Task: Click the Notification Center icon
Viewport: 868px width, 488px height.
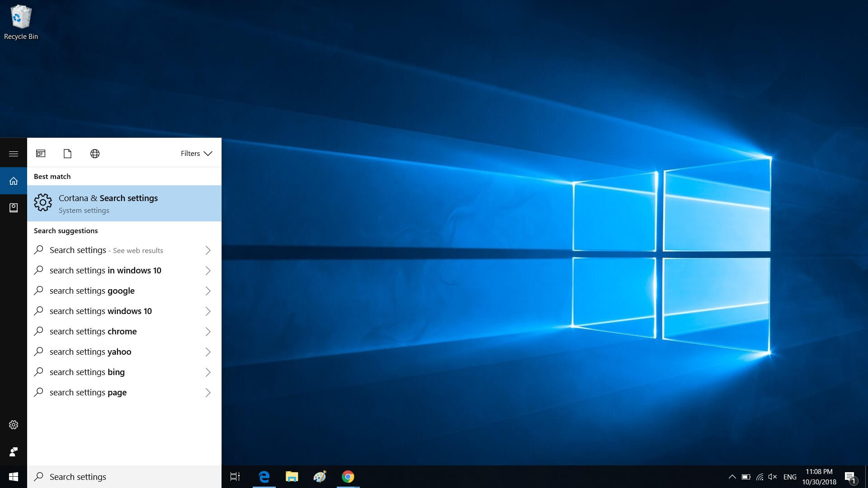Action: tap(851, 476)
